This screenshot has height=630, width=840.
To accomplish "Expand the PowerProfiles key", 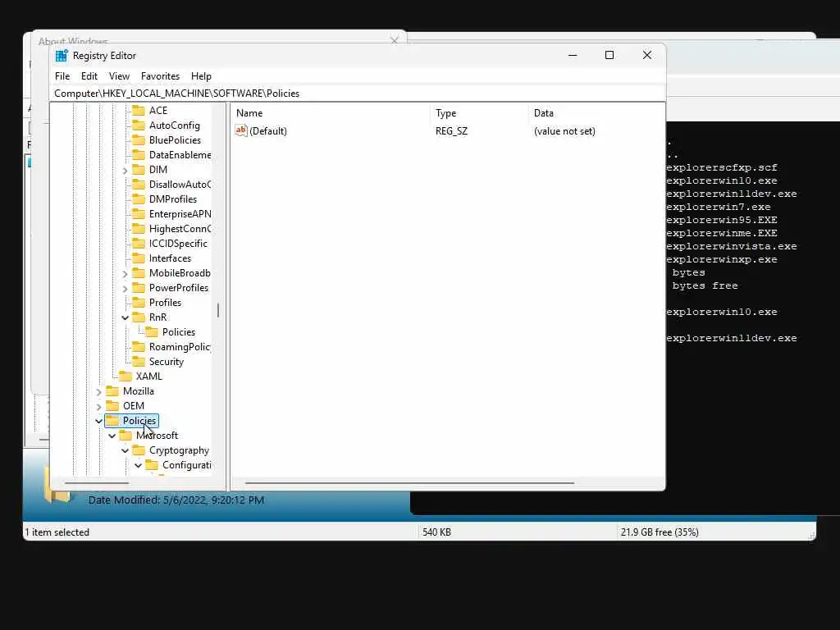I will point(125,289).
